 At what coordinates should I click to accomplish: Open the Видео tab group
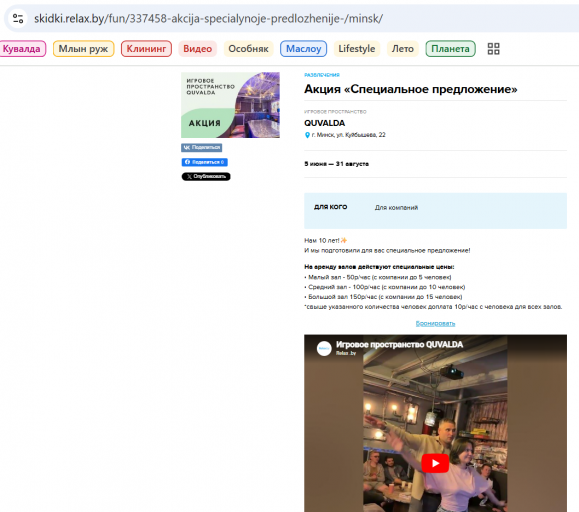click(198, 49)
